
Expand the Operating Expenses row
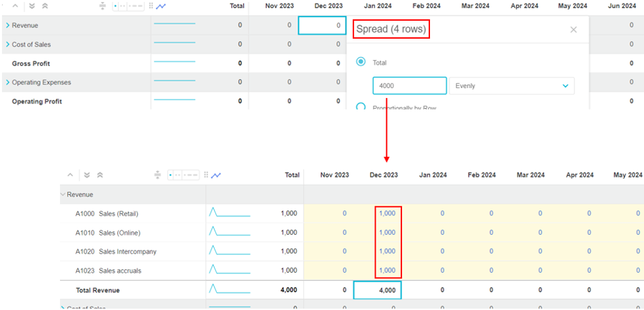tap(7, 82)
